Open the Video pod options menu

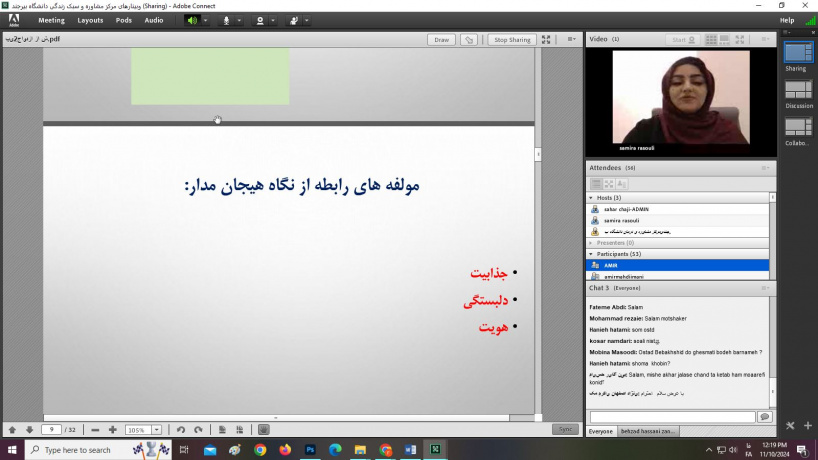coord(765,39)
